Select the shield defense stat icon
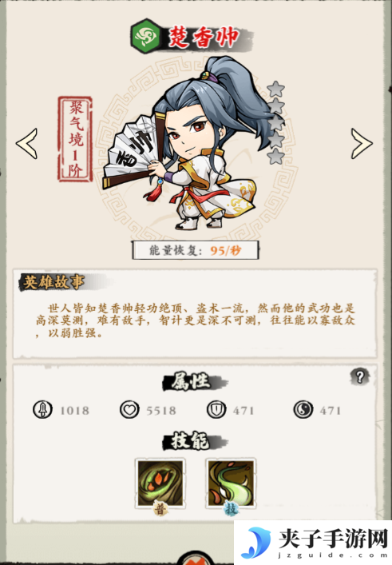This screenshot has height=565, width=392. pyautogui.click(x=216, y=410)
